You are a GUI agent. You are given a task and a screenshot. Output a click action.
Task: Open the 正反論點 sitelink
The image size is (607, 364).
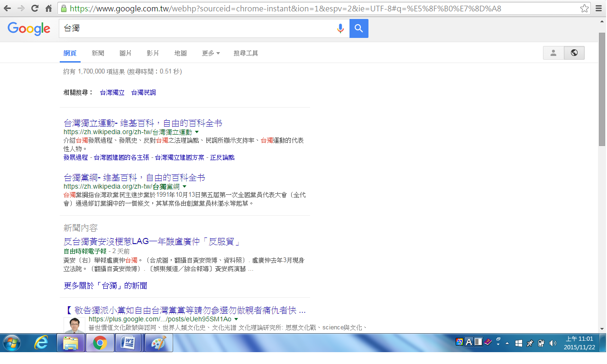click(x=222, y=157)
